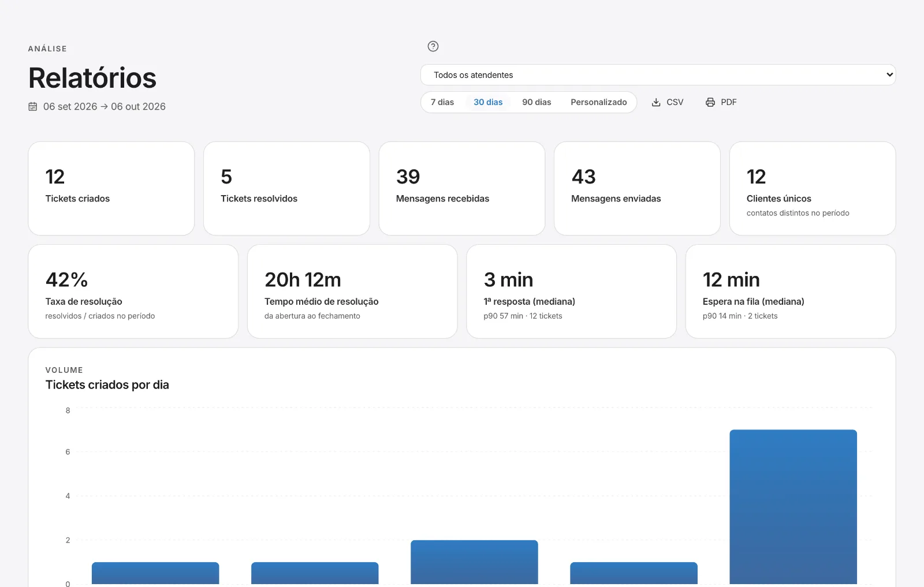Select the 30 dias range
The image size is (924, 587).
488,102
